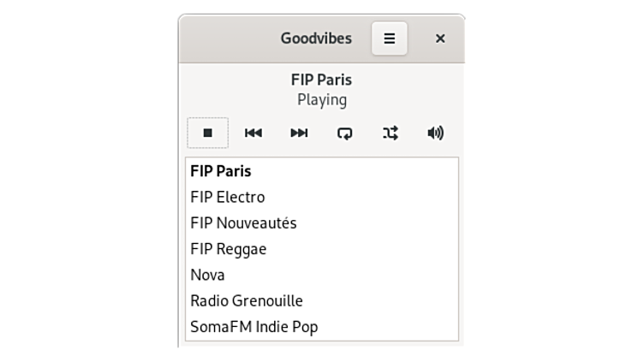This screenshot has height=362, width=644.
Task: Toggle repeat mode
Action: [344, 133]
